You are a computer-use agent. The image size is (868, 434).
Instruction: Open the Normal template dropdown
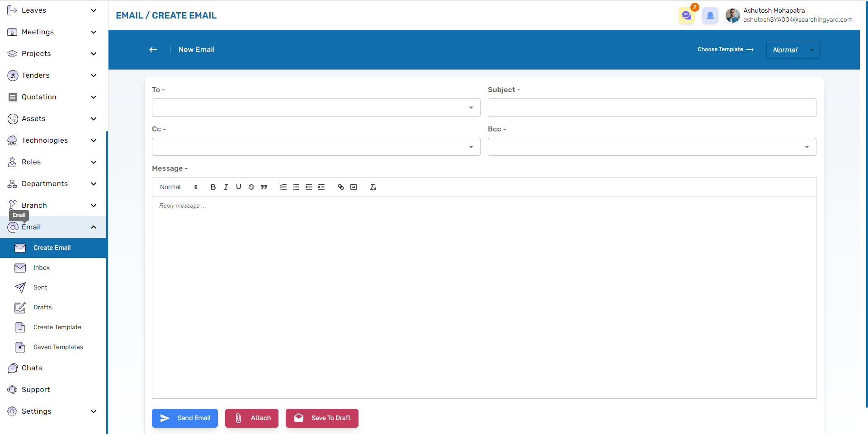tap(793, 50)
